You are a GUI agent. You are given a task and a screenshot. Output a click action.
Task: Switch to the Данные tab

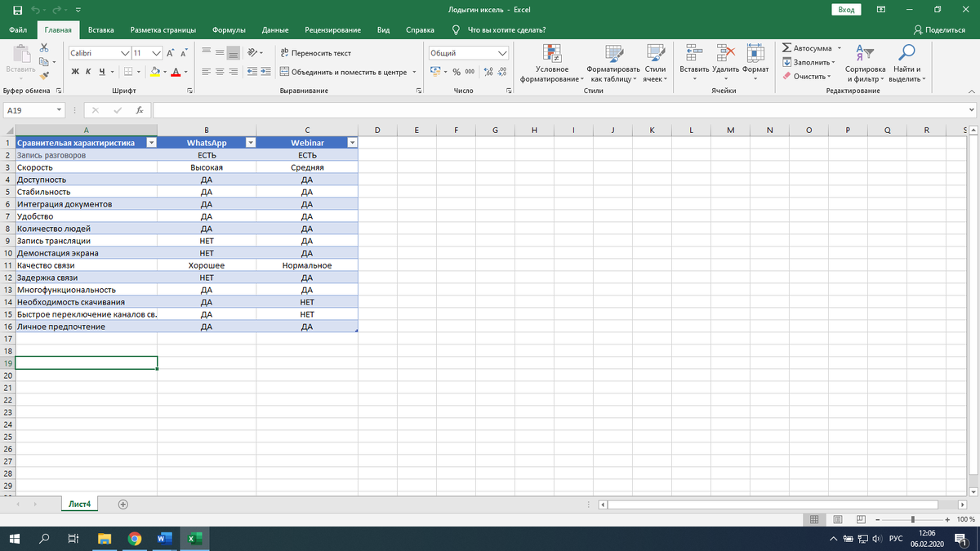(274, 30)
